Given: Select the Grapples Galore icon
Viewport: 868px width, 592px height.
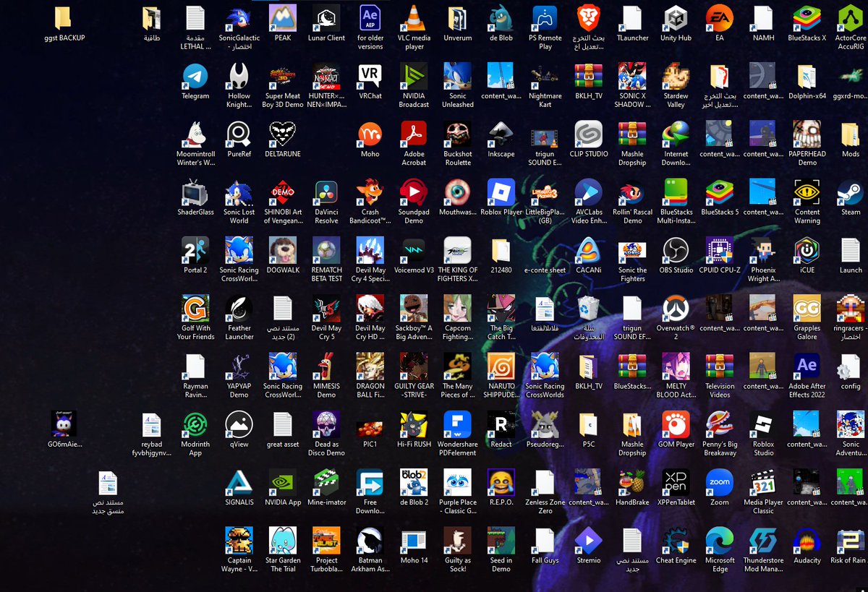Looking at the screenshot, I should [807, 308].
